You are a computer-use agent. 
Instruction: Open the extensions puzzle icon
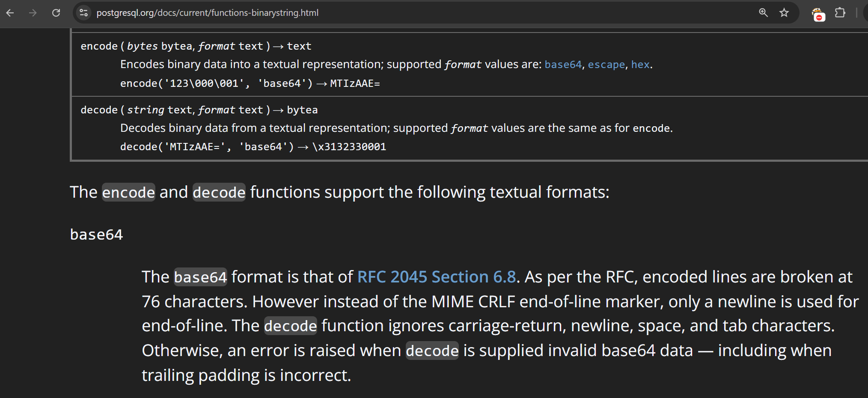pyautogui.click(x=840, y=13)
